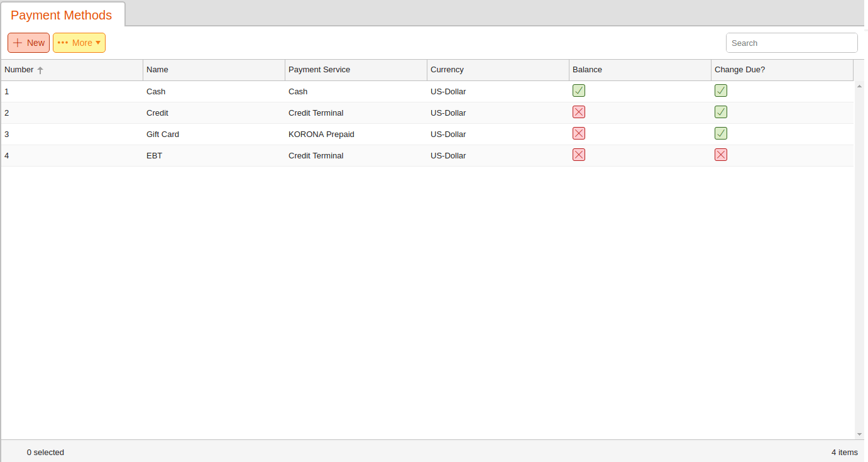Click row number 4
The width and height of the screenshot is (868, 462).
[x=7, y=156]
